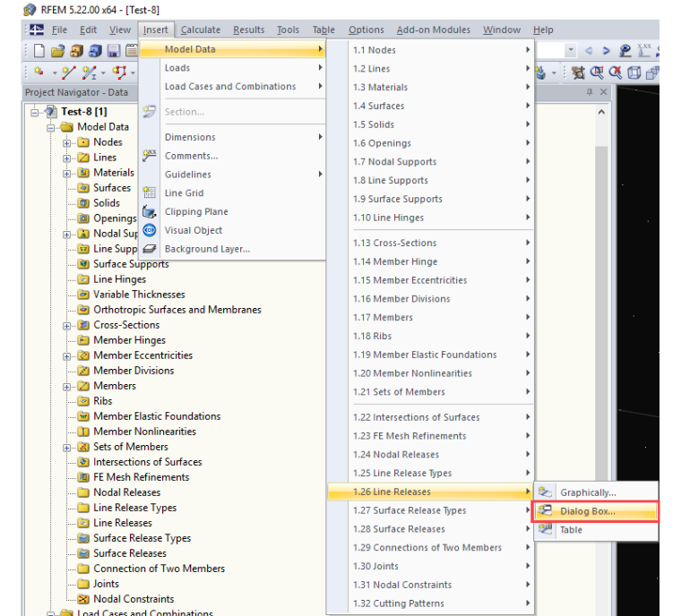Select Line Releases in navigator tree
681x616 pixels.
[123, 523]
